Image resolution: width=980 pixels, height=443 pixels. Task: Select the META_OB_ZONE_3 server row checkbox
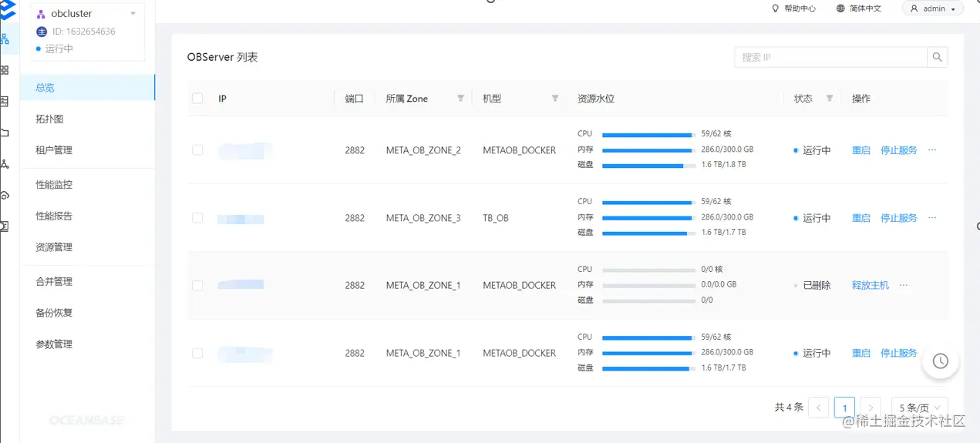click(x=197, y=218)
